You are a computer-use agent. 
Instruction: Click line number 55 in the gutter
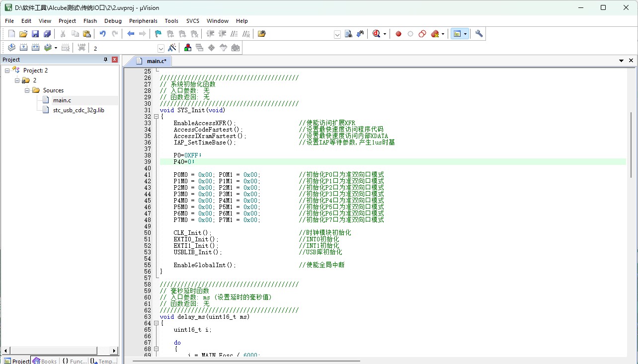tap(147, 265)
